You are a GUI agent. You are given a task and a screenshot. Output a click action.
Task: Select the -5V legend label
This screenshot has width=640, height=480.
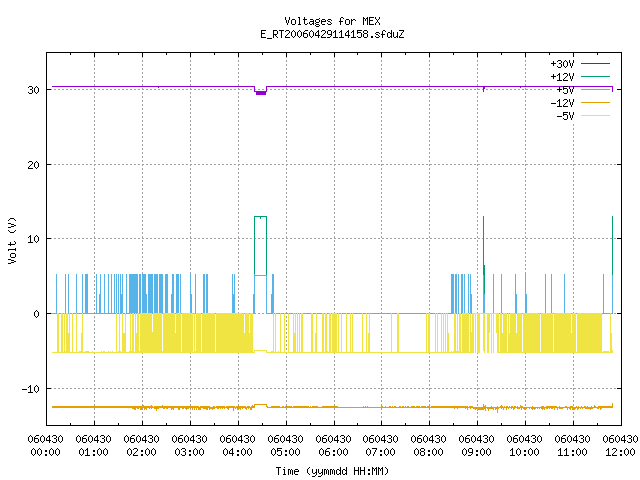coord(565,116)
